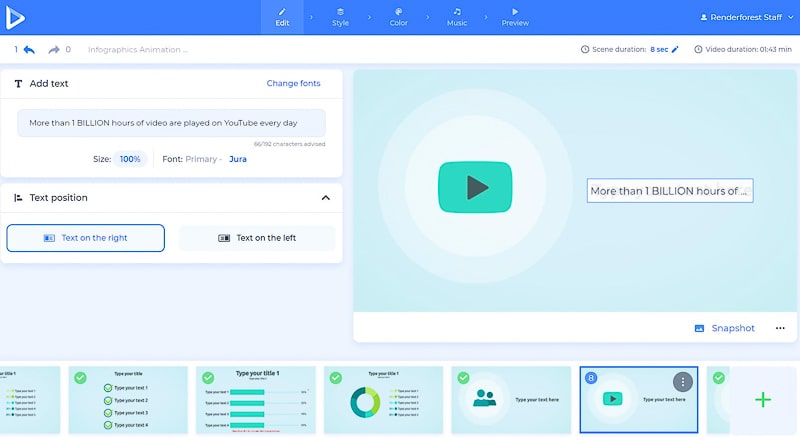800x437 pixels.
Task: Click scene duration clock icon
Action: point(585,49)
